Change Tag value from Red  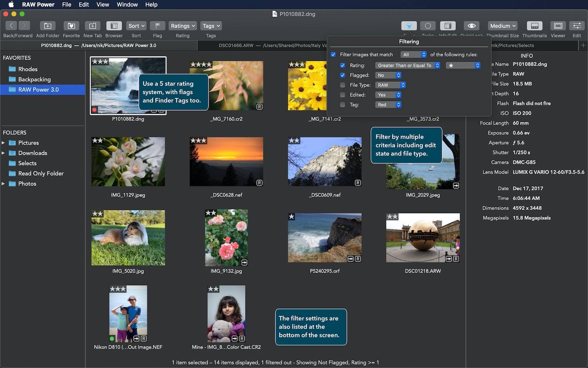coord(388,105)
